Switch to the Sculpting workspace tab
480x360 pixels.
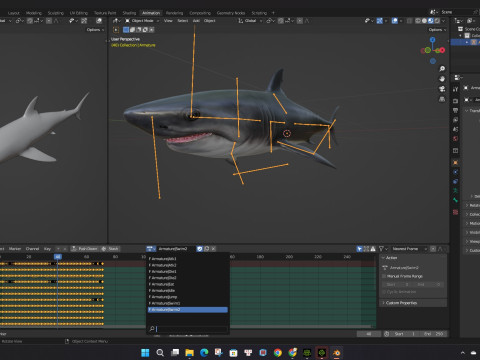tap(55, 13)
